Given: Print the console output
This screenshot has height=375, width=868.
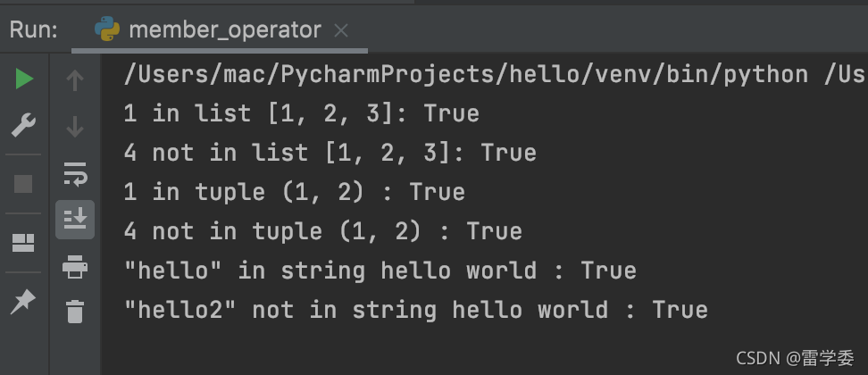Looking at the screenshot, I should (75, 267).
